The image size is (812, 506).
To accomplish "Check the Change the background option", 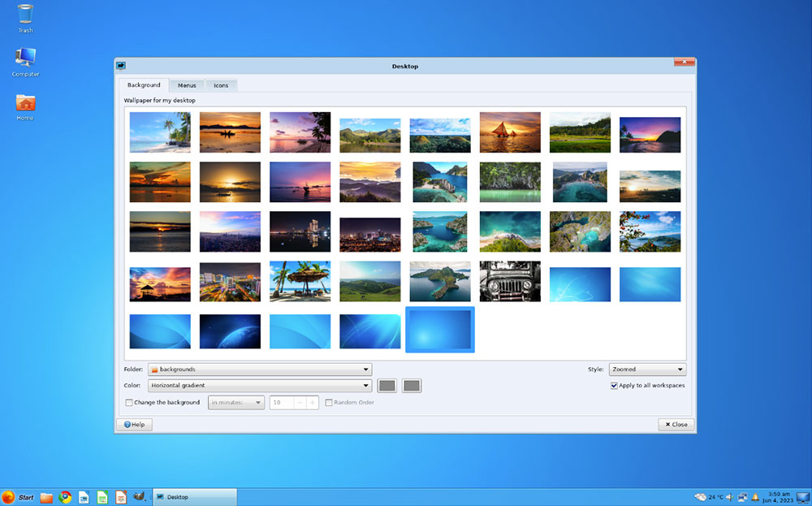I will click(x=128, y=402).
